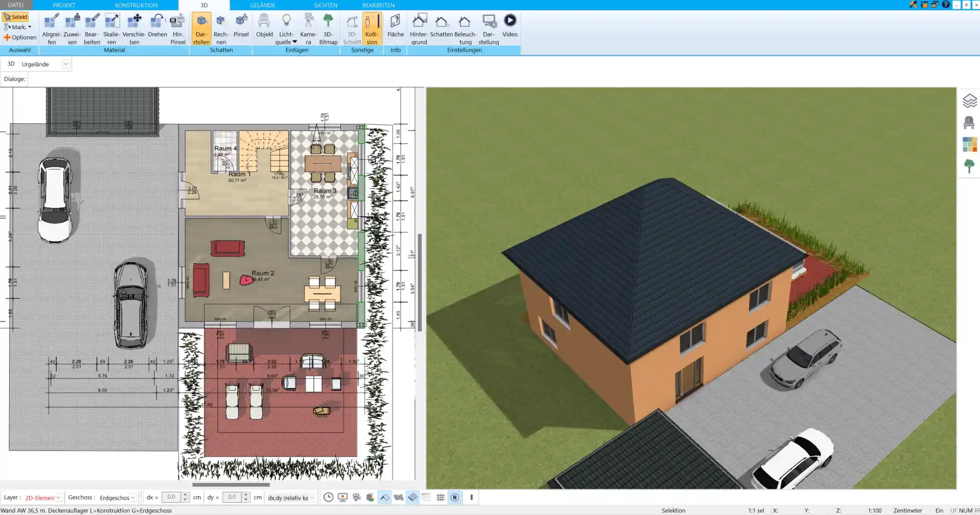Select the Raum 3 label in floor plan
The height and width of the screenshot is (515, 980).
pos(325,190)
